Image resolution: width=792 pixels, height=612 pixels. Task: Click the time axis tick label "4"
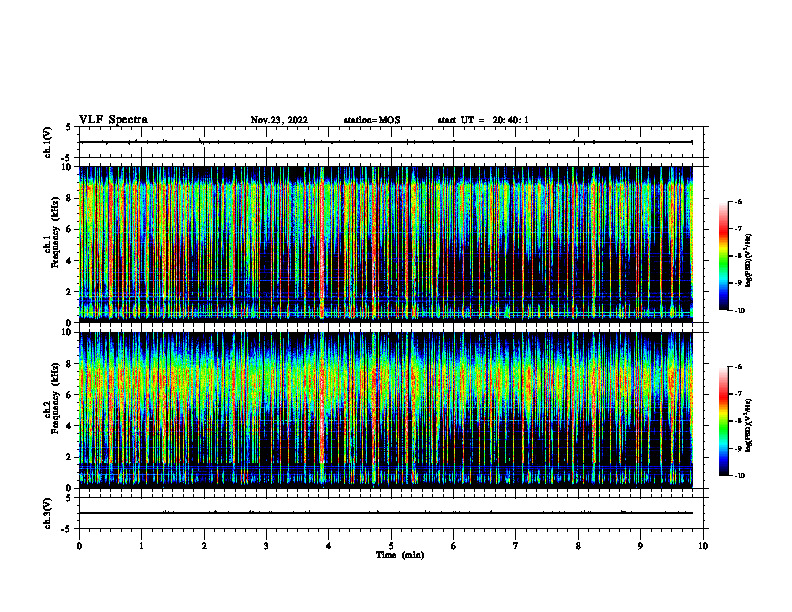coord(329,546)
